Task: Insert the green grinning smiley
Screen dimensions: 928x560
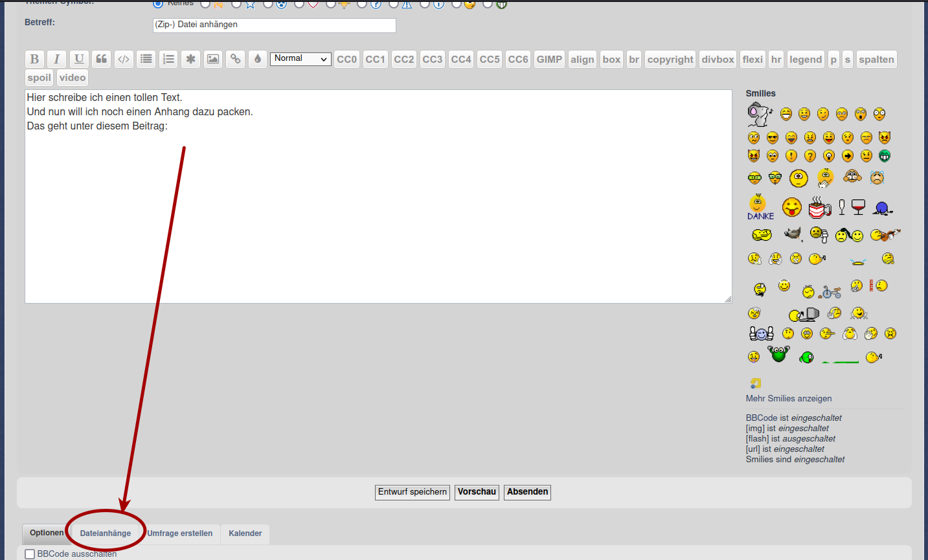Action: pos(885,156)
